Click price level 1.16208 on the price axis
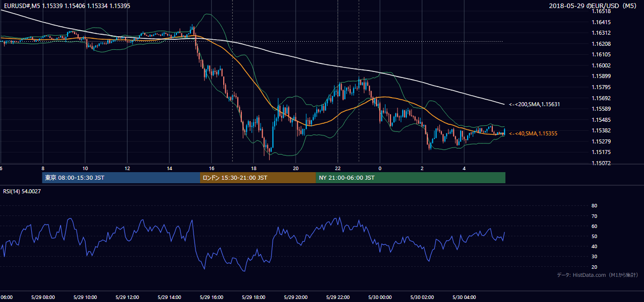The height and width of the screenshot is (302, 644). [601, 44]
